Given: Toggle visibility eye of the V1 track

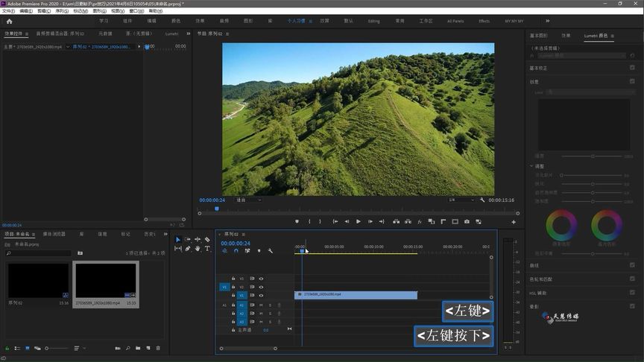Looking at the screenshot, I should (x=261, y=296).
